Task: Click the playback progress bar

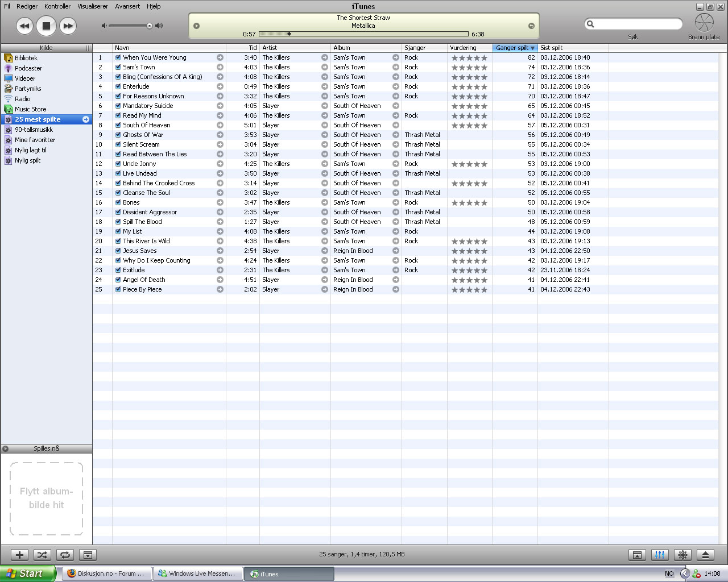Action: point(363,34)
